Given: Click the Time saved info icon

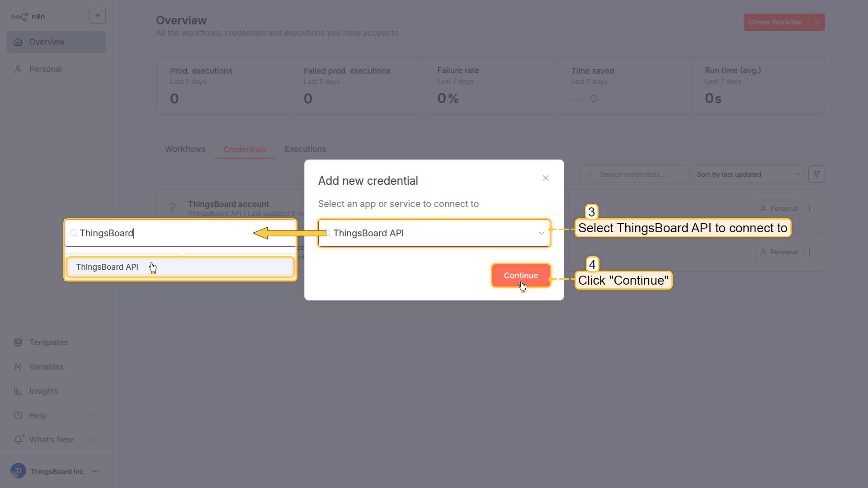Looking at the screenshot, I should pyautogui.click(x=594, y=99).
